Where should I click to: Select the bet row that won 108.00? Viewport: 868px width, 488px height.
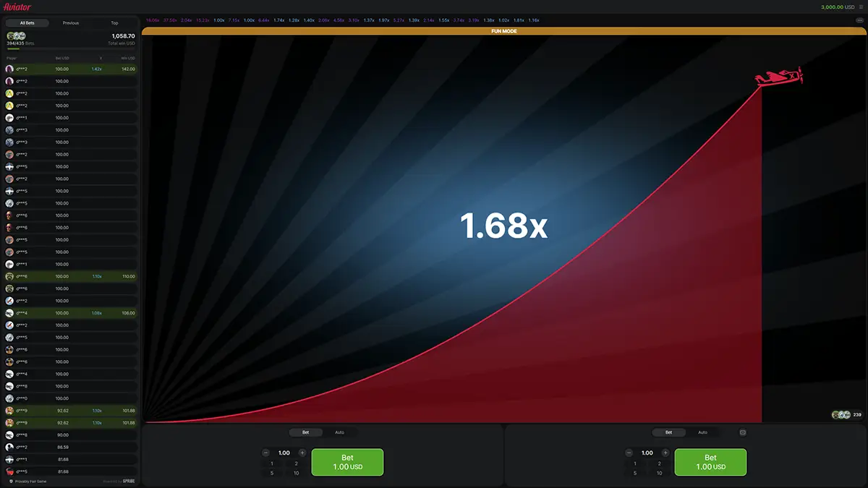pyautogui.click(x=70, y=313)
